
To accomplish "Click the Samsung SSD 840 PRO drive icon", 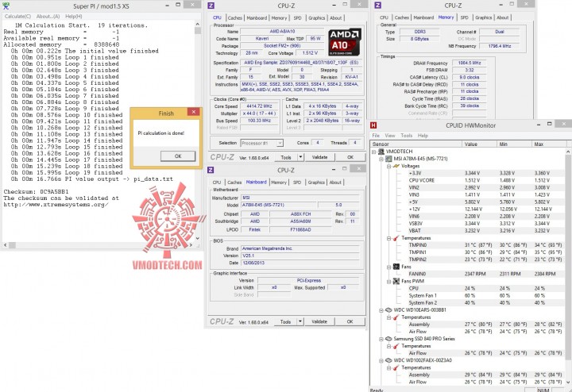I will tap(388, 339).
